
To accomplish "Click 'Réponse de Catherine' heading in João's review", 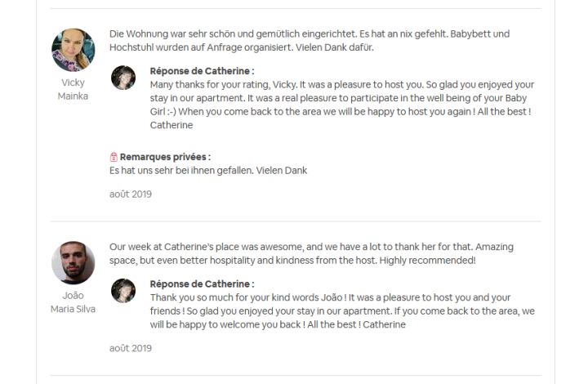I will click(x=202, y=284).
